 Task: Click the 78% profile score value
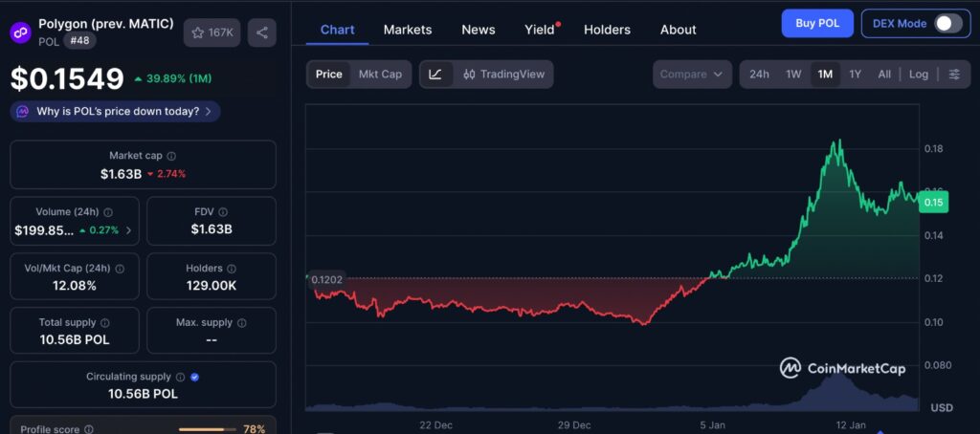point(253,429)
